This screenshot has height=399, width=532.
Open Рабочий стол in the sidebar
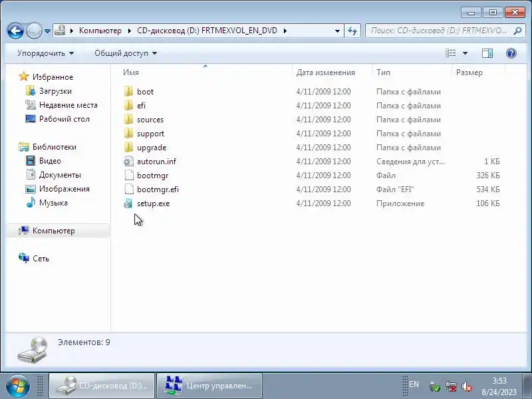(x=64, y=119)
